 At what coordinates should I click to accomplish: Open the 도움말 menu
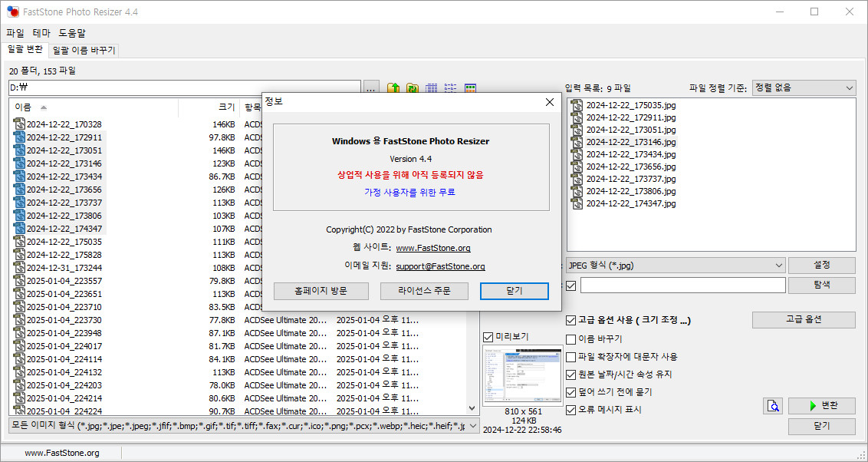point(73,33)
